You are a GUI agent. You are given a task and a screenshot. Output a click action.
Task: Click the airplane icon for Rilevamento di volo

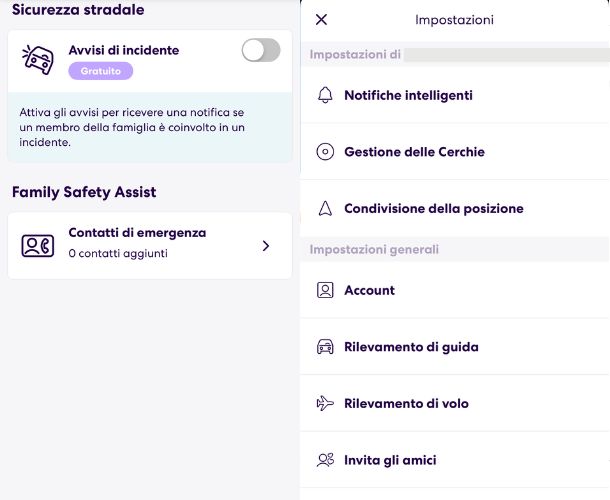coord(325,403)
